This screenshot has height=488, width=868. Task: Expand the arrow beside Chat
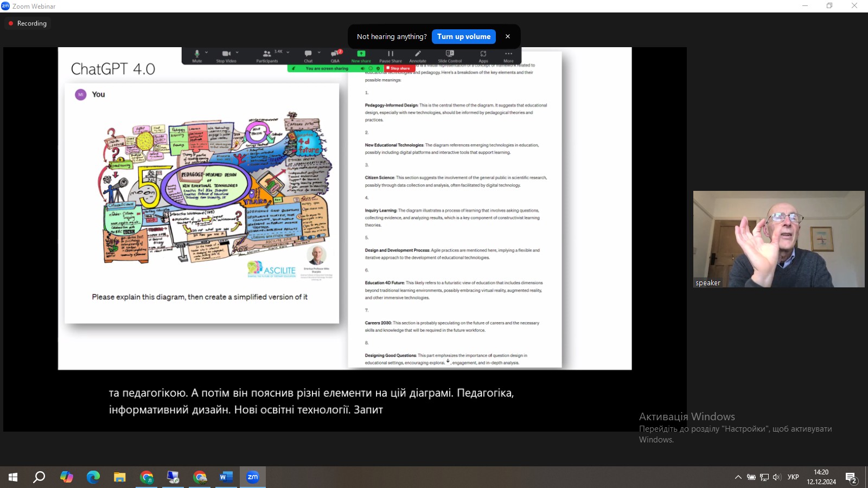click(319, 53)
